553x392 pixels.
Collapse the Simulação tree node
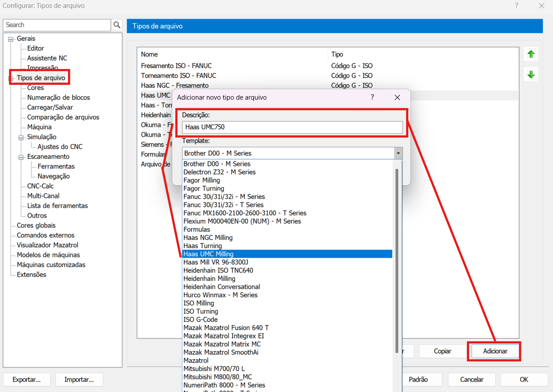click(21, 137)
